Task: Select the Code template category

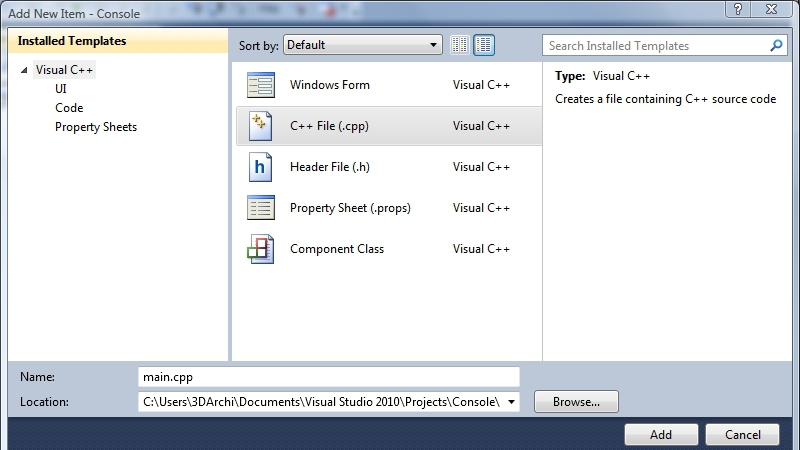Action: click(x=69, y=108)
